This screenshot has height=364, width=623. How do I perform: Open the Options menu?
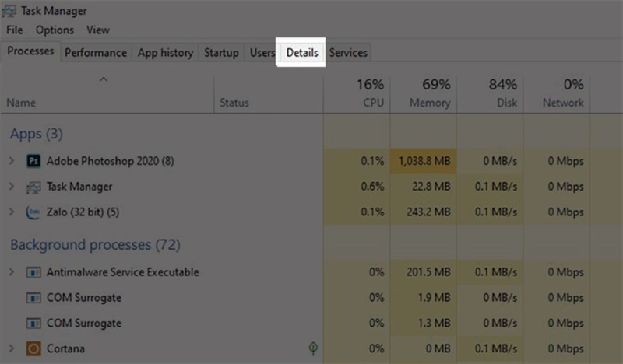[x=55, y=30]
